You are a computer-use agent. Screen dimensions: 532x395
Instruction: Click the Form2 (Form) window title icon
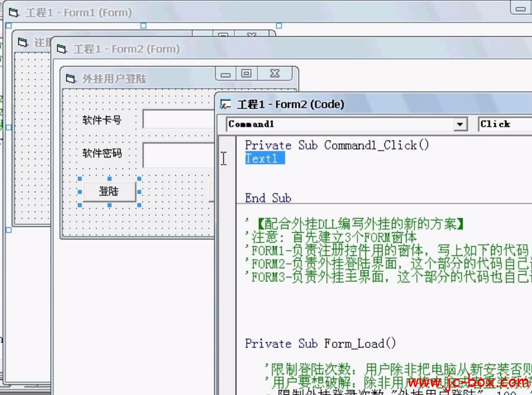click(62, 49)
